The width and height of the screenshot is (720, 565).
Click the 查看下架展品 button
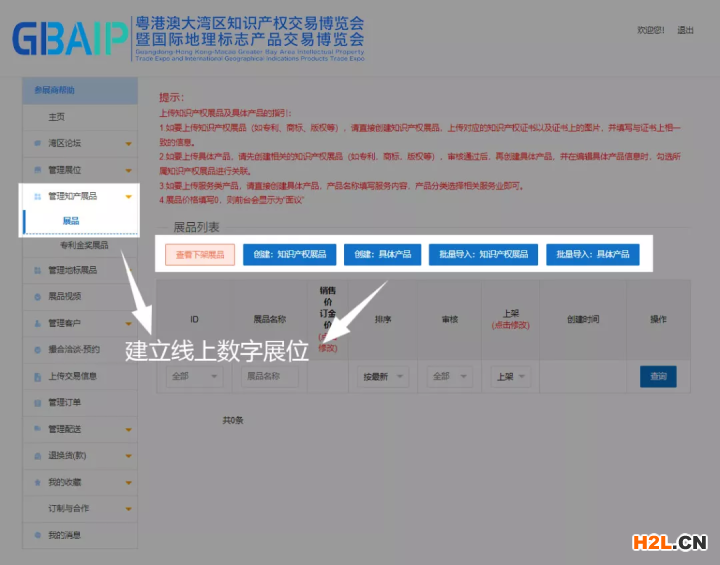tap(200, 254)
